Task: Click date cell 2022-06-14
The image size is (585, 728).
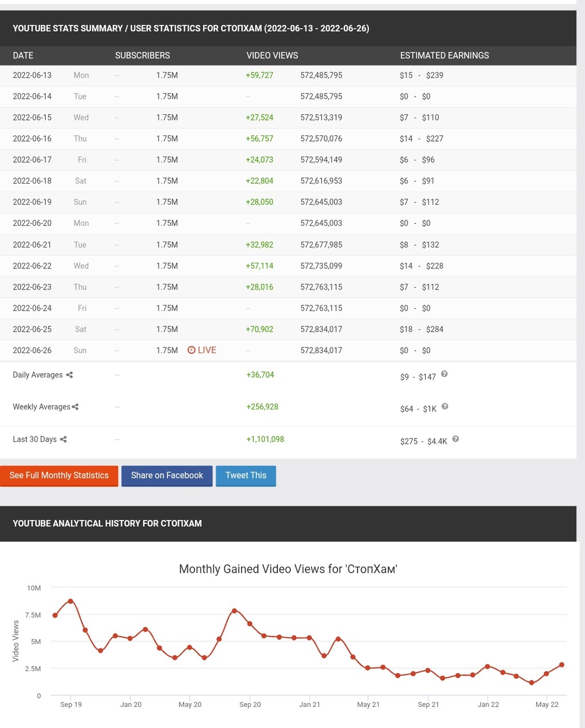Action: click(x=32, y=96)
